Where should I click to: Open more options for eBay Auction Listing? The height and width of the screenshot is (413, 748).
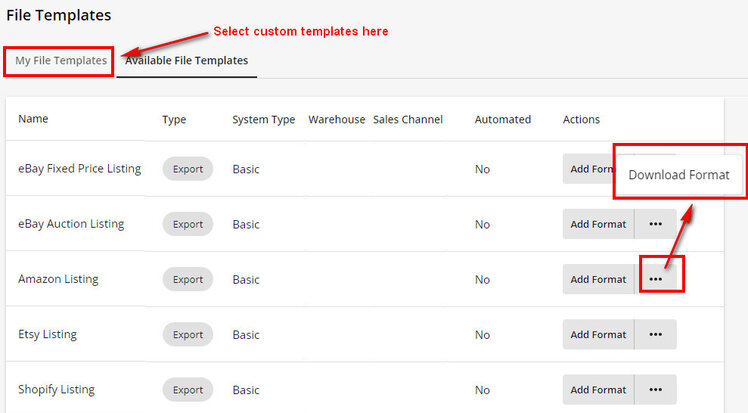pyautogui.click(x=655, y=224)
